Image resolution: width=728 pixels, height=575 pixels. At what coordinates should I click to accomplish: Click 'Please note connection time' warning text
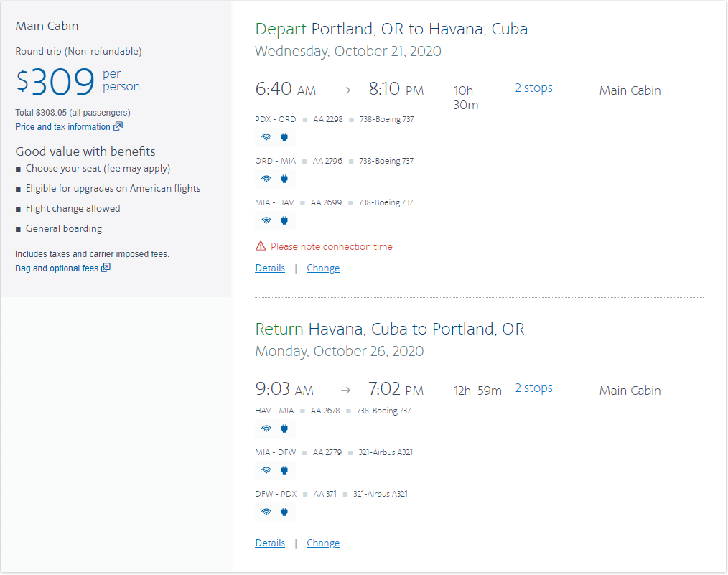[332, 246]
